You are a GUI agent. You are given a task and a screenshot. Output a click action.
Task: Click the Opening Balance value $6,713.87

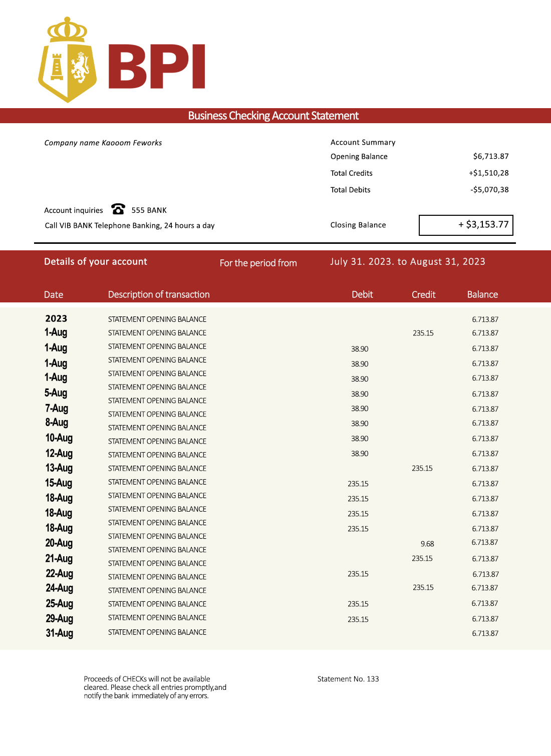coord(490,156)
